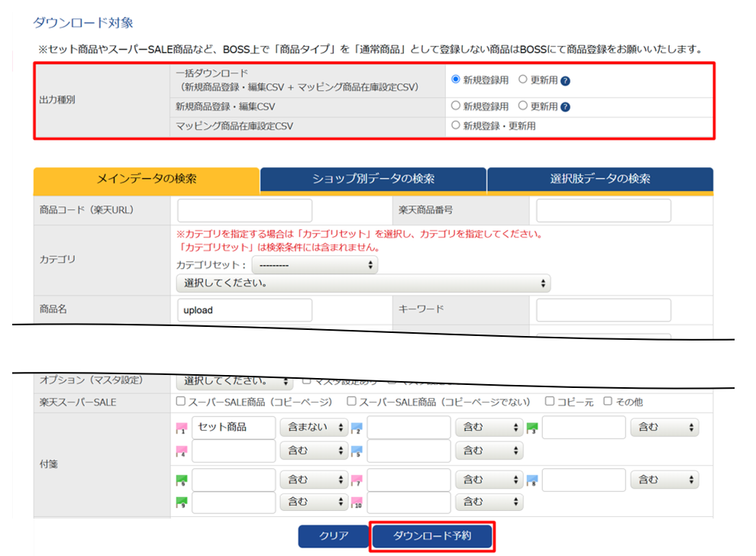Open flag 9 含む dropdown
The image size is (756, 556).
[314, 502]
